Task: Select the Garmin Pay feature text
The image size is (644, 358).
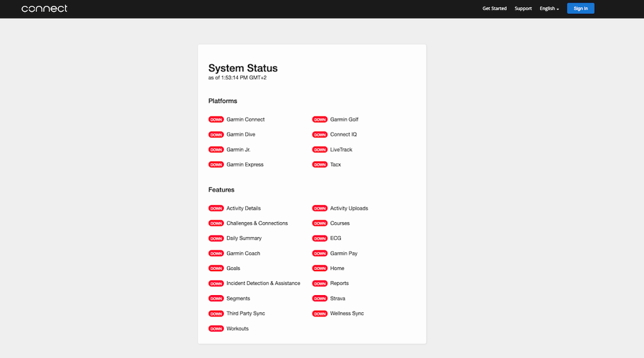Action: point(344,253)
